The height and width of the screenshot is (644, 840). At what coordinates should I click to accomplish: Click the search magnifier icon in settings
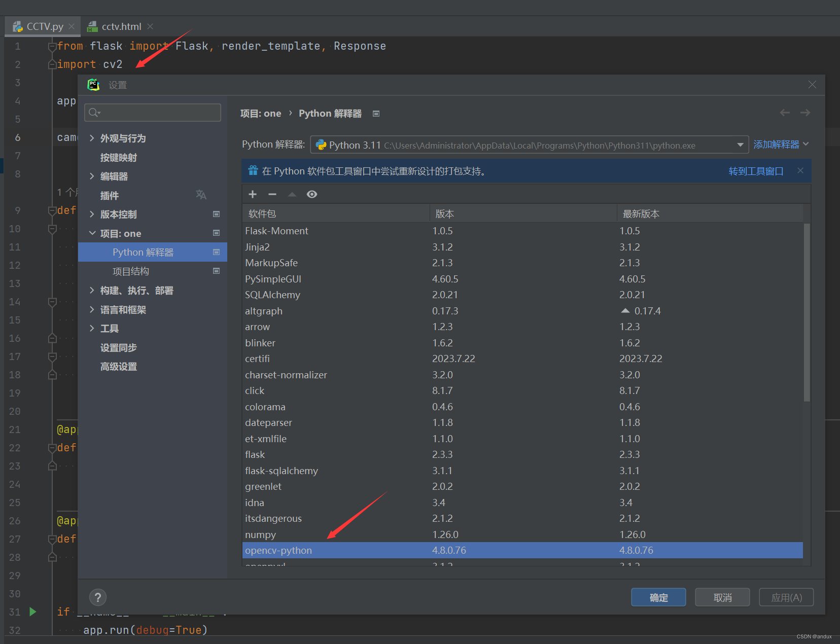[x=94, y=113]
